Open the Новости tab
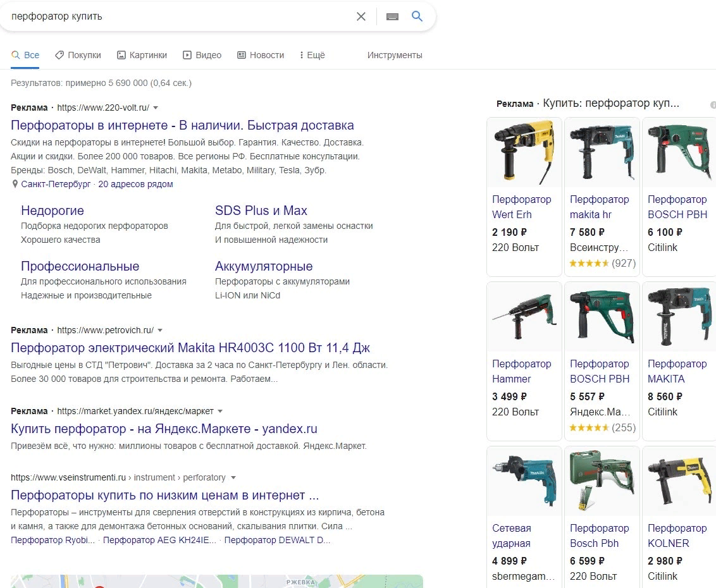 [261, 55]
